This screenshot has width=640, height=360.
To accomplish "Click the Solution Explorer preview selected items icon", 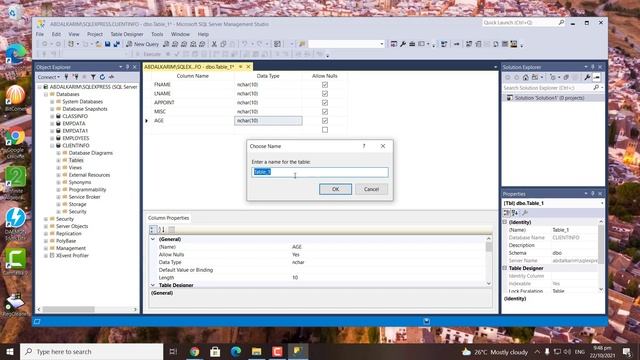I will tap(596, 77).
